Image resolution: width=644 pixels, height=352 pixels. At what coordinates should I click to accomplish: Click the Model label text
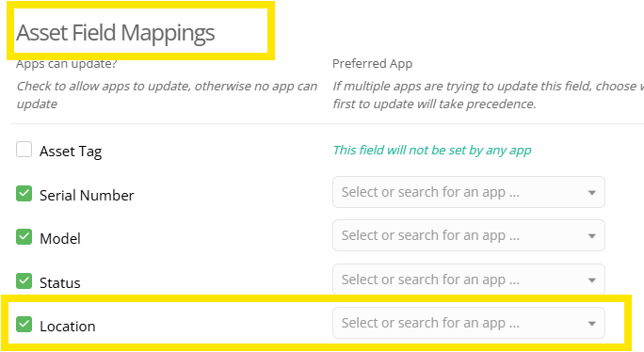coord(60,239)
